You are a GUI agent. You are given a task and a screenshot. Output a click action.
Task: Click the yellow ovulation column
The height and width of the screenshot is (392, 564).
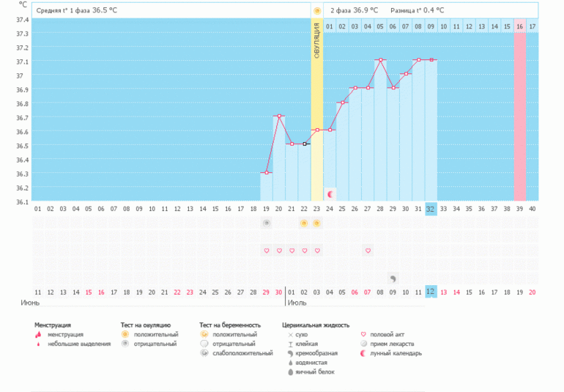(x=317, y=110)
